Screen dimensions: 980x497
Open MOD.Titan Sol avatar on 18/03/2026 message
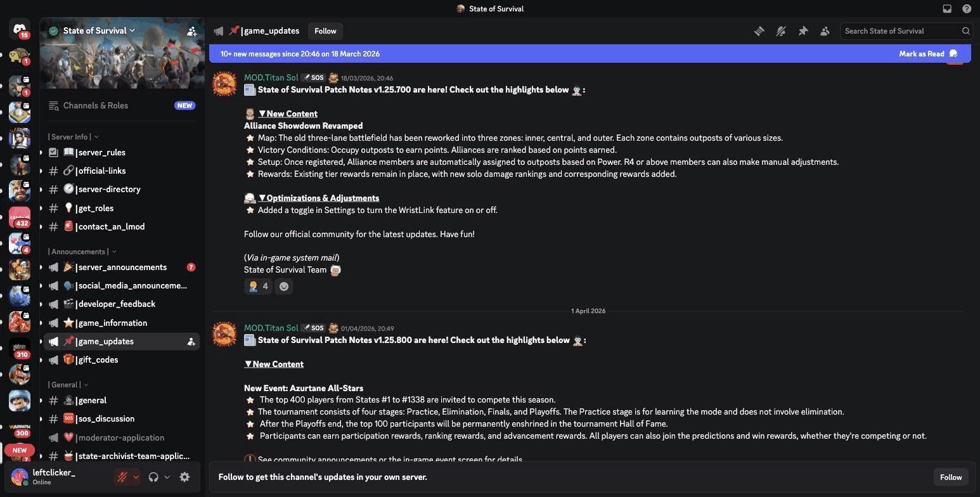point(224,84)
